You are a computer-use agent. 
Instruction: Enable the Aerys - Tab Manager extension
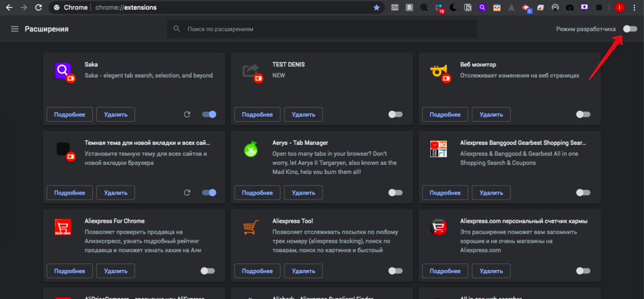pos(395,193)
